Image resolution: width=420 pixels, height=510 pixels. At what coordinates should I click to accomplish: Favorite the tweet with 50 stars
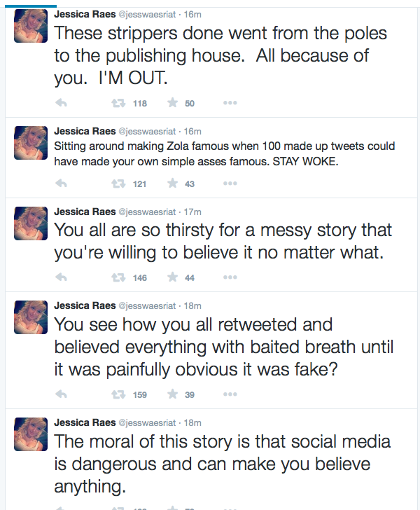pyautogui.click(x=172, y=103)
